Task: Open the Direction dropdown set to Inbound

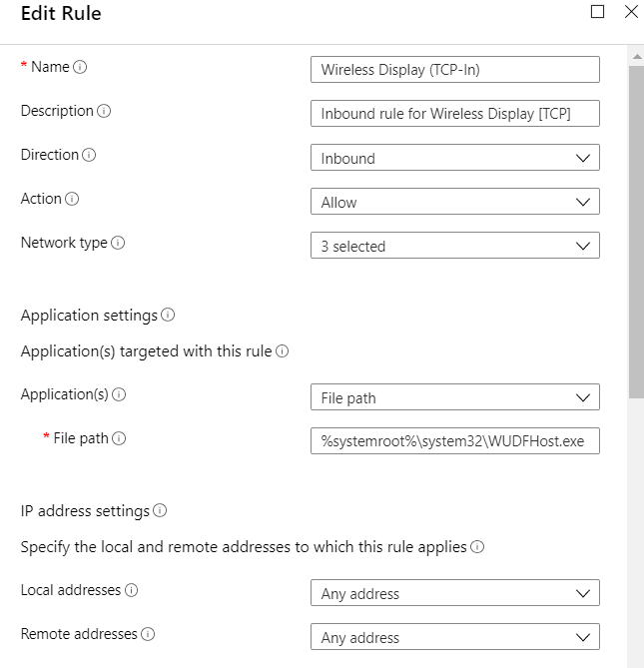Action: click(455, 158)
